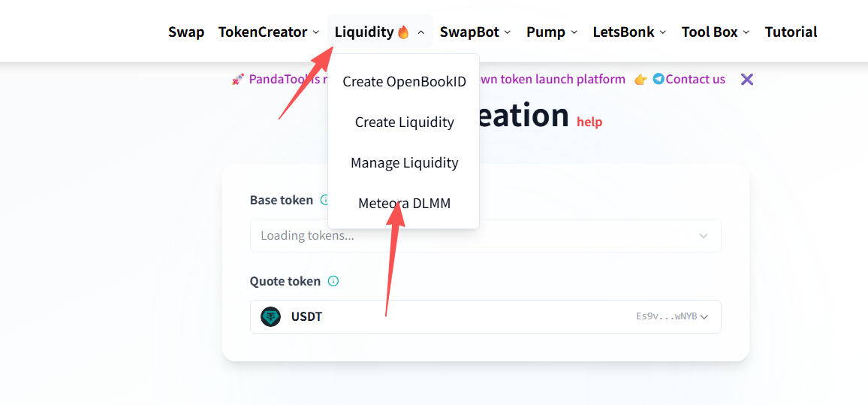Open the LetsBonk dropdown
The image size is (868, 405).
[x=629, y=32]
